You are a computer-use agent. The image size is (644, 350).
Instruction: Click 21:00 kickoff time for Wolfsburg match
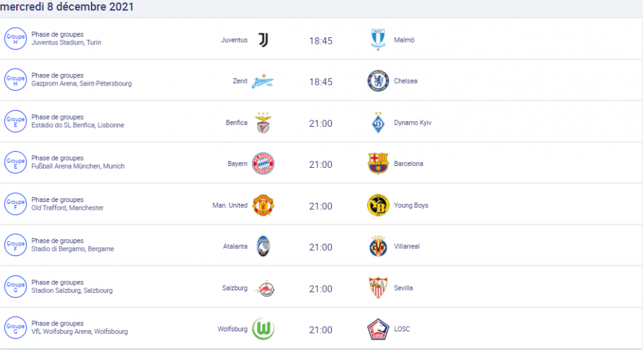[x=321, y=330]
